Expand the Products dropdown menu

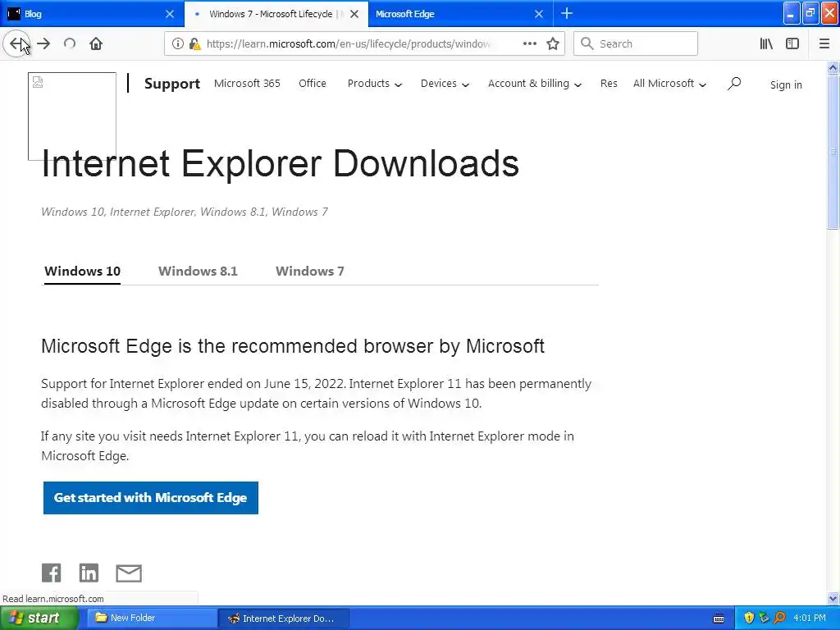coord(374,83)
